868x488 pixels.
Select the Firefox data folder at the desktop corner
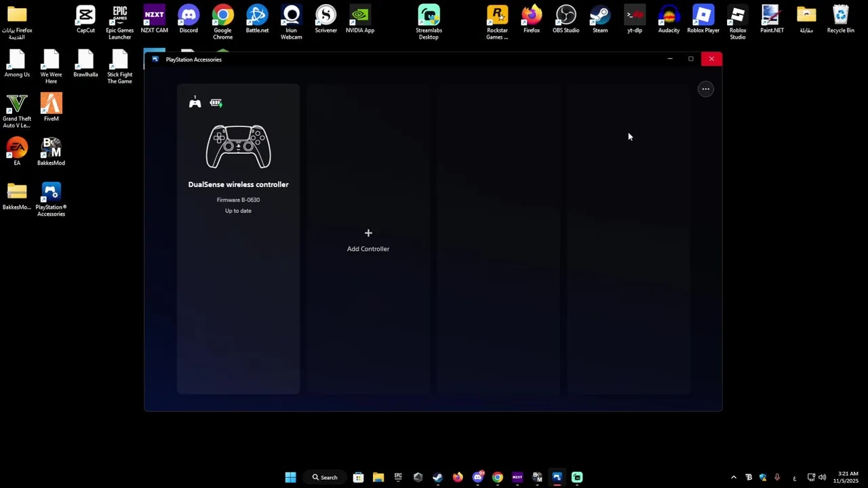tap(17, 22)
